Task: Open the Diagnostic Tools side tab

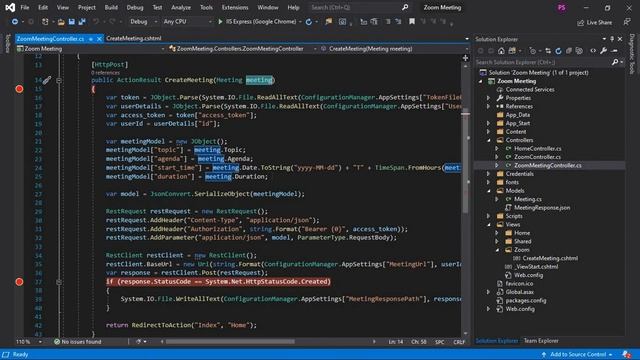Action: (x=632, y=54)
